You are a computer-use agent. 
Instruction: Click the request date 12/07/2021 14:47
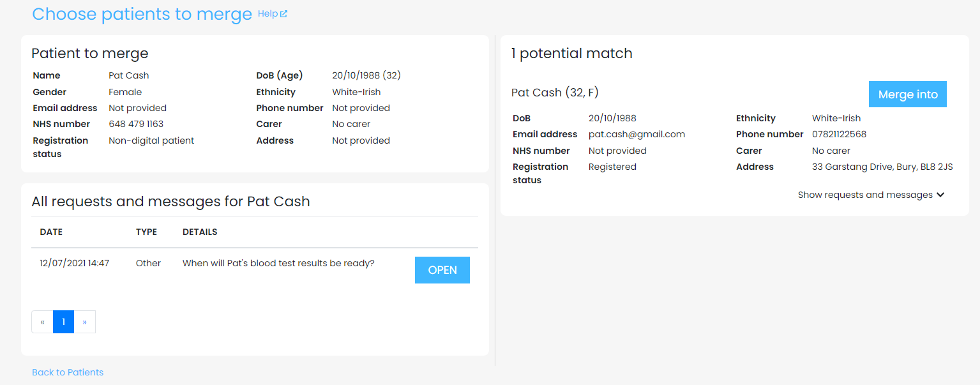[74, 263]
